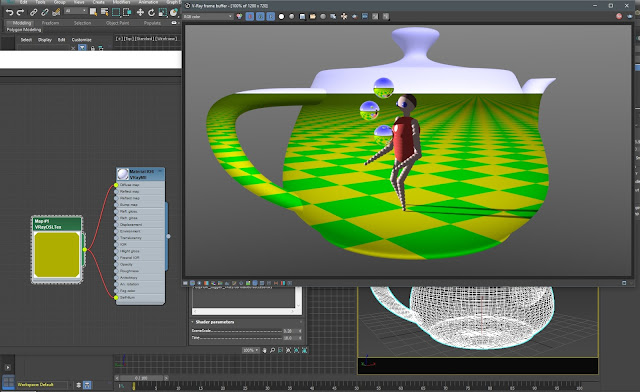Toggle the blue channel in V-Ray frame buffer

[271, 16]
